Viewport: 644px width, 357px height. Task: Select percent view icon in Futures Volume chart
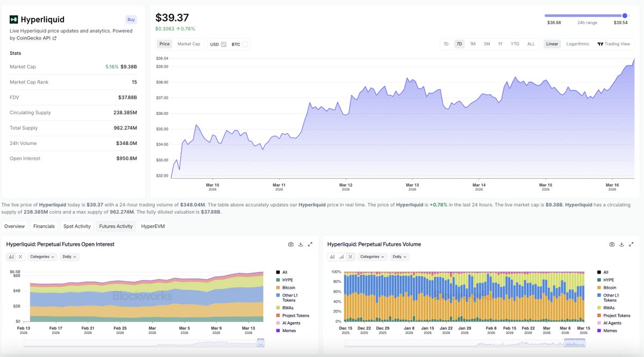(350, 257)
